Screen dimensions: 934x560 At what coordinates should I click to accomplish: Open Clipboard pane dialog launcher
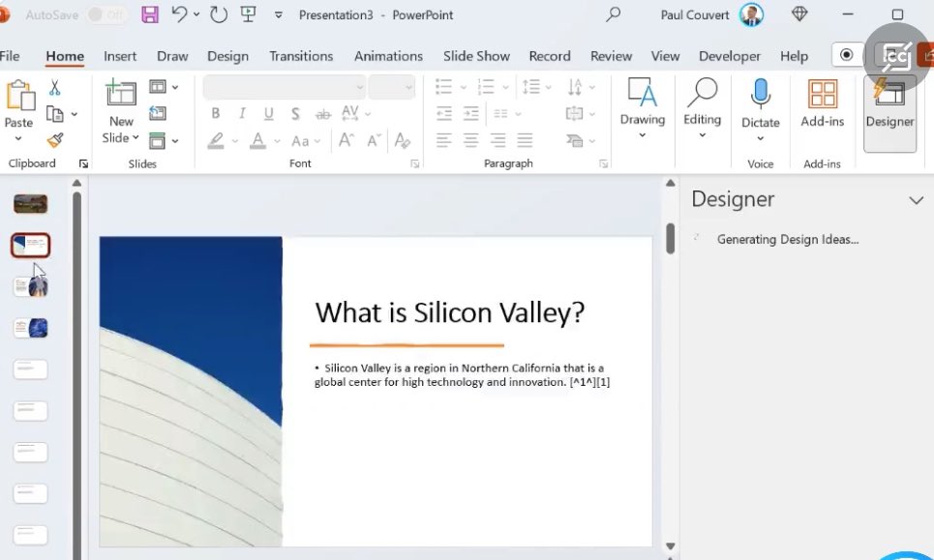(x=83, y=163)
